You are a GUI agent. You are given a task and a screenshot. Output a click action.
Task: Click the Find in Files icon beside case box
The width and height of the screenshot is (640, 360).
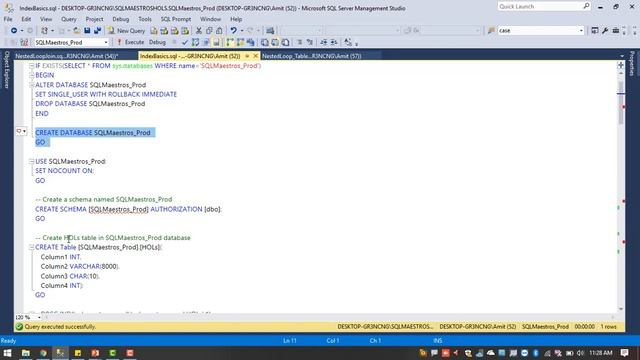491,31
